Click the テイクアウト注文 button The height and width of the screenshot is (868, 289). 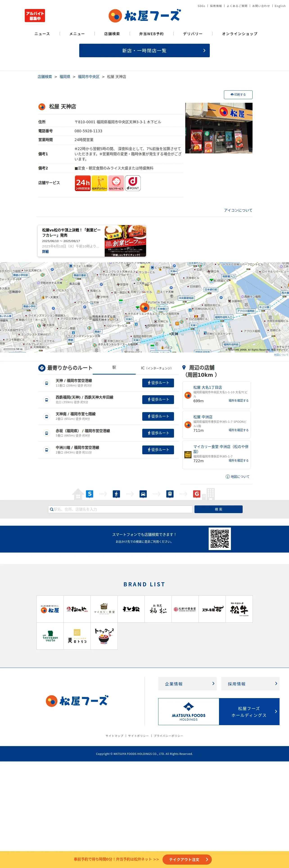pyautogui.click(x=187, y=860)
